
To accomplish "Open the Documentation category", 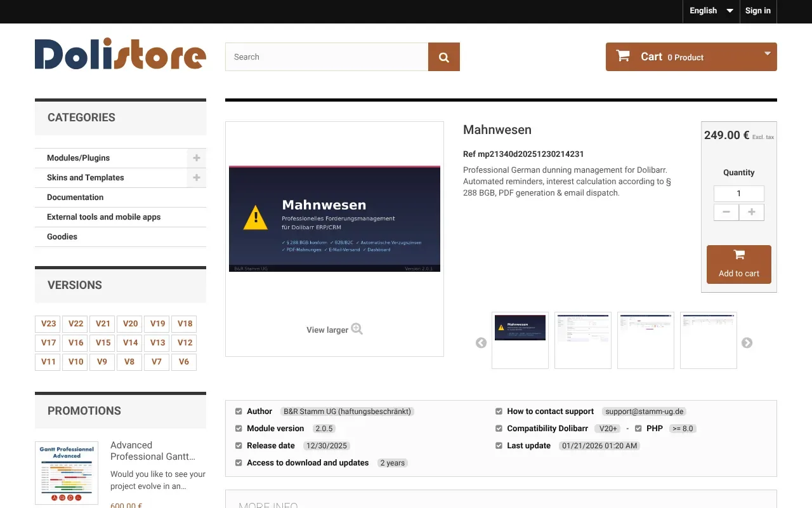I will coord(75,197).
